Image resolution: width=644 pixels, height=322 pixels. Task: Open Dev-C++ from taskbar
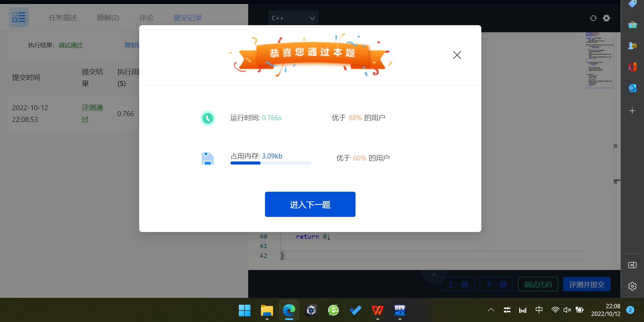[400, 310]
